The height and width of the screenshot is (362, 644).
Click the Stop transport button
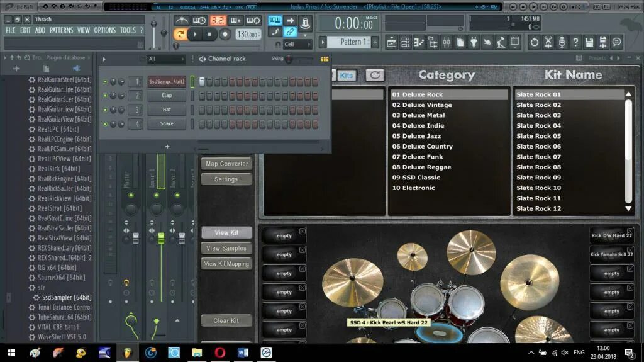point(209,34)
